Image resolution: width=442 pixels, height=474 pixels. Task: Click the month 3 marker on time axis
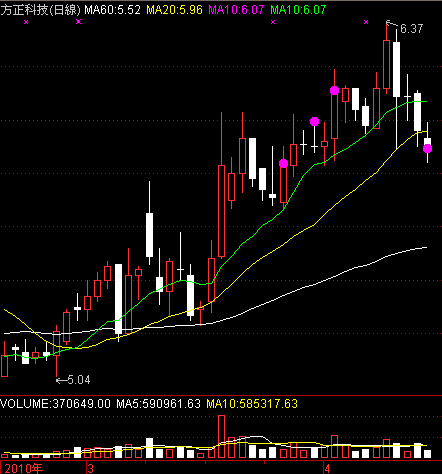coord(91,468)
